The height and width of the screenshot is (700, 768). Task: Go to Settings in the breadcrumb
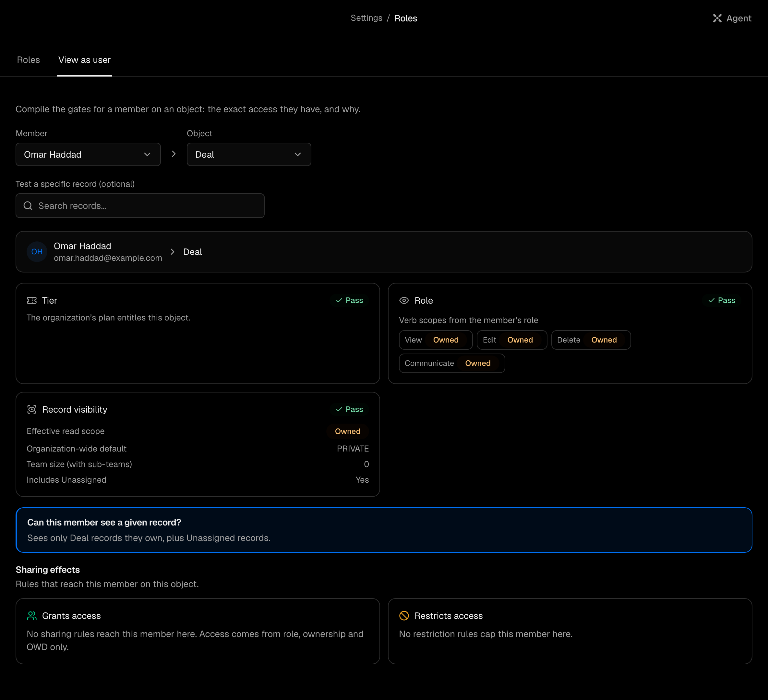pos(366,18)
